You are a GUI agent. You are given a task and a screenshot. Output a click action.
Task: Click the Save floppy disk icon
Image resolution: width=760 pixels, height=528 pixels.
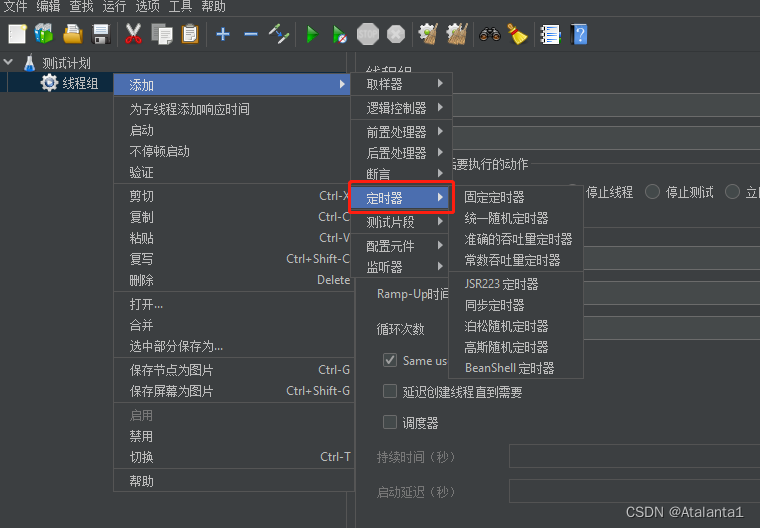101,34
